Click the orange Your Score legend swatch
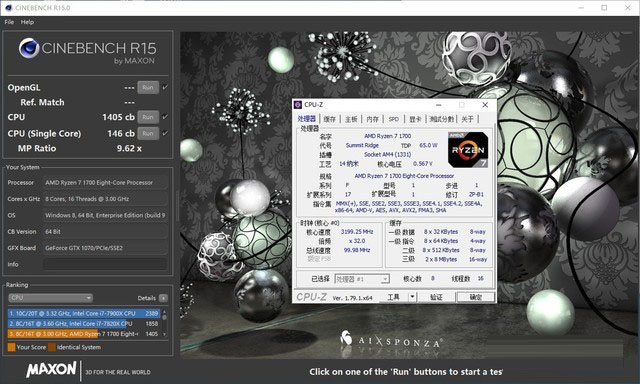This screenshot has height=384, width=640. point(11,347)
